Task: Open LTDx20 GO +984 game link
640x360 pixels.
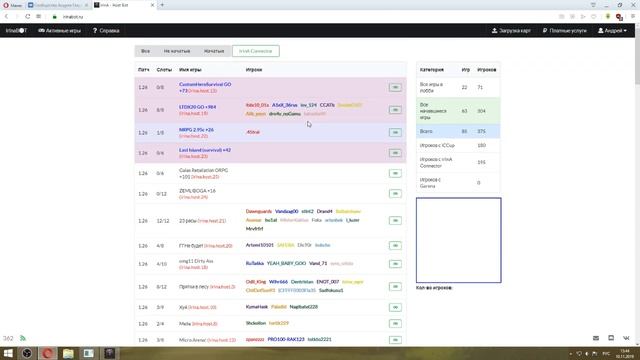Action: coord(198,107)
